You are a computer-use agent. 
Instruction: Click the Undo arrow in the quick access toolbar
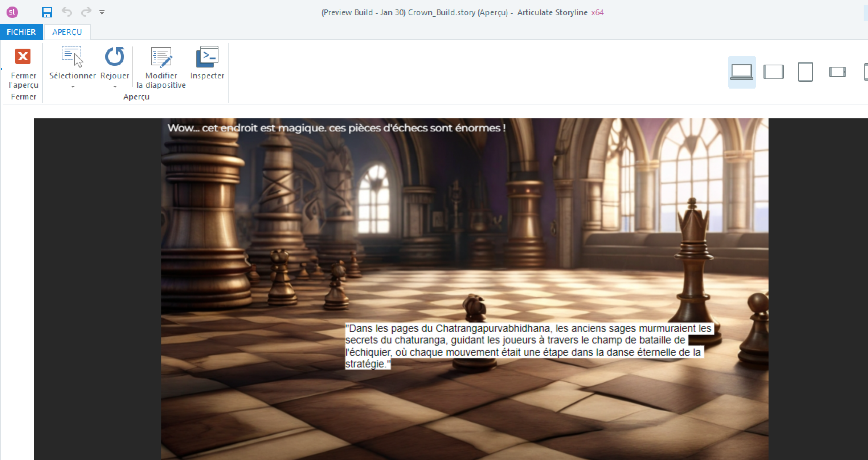click(67, 12)
